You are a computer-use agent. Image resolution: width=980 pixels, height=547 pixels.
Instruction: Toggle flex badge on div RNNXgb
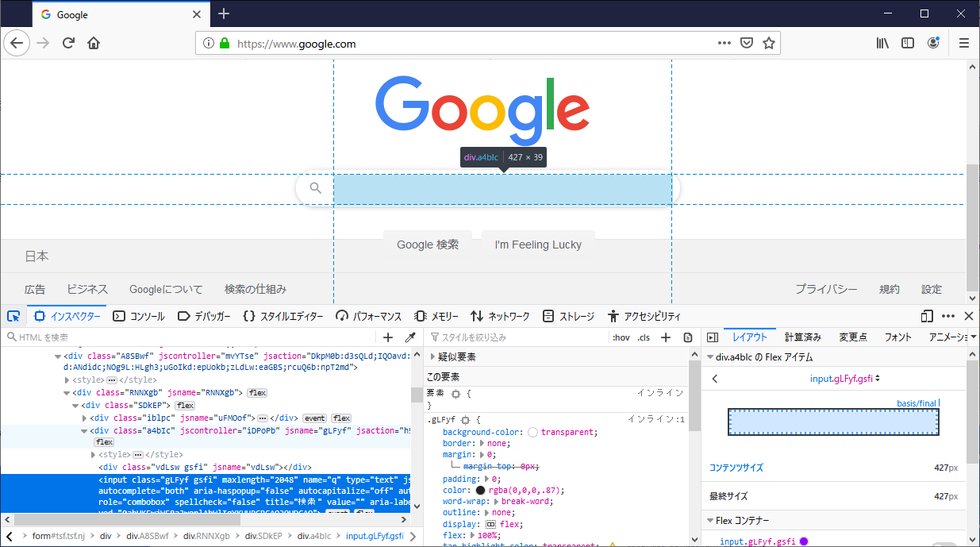coord(257,392)
